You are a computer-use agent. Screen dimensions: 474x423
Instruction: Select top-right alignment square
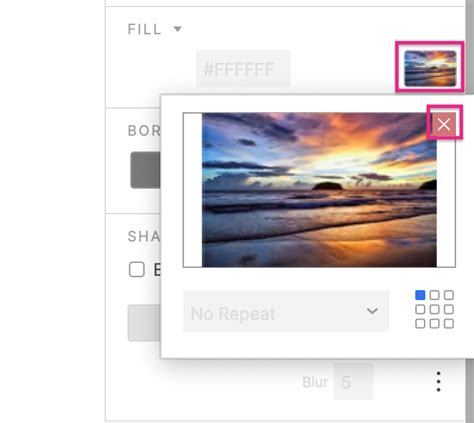coord(449,295)
